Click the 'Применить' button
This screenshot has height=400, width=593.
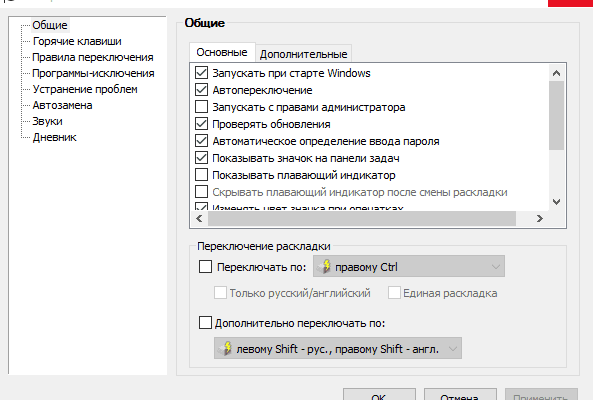pyautogui.click(x=541, y=394)
